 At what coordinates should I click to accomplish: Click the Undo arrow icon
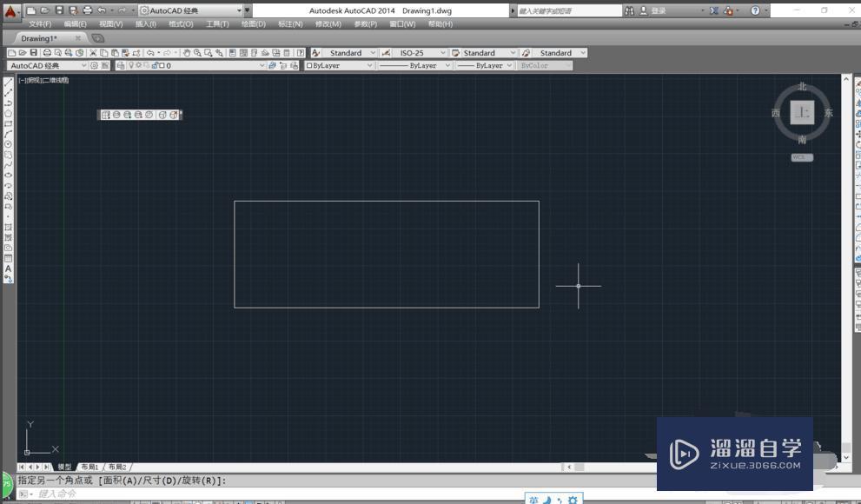click(151, 53)
